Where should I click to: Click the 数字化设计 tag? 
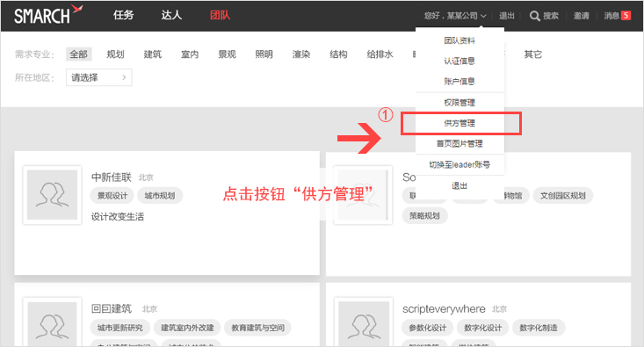tap(483, 328)
